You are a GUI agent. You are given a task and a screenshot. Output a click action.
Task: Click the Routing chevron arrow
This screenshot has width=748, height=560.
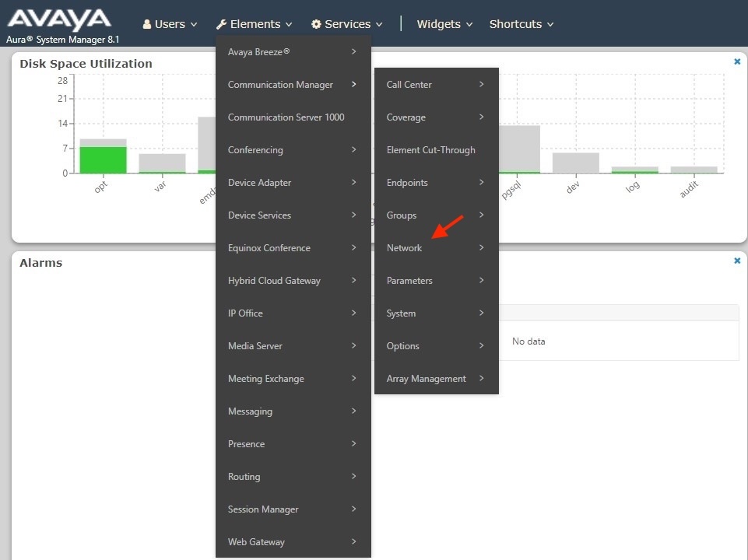[353, 476]
